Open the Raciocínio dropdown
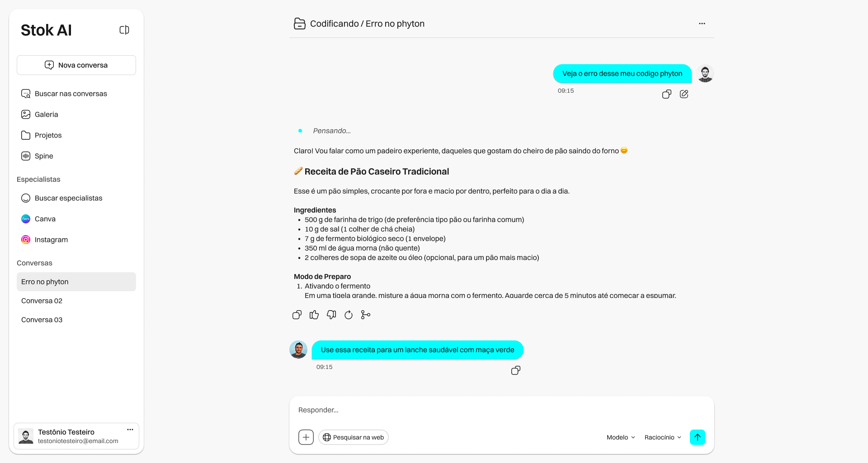 (662, 437)
